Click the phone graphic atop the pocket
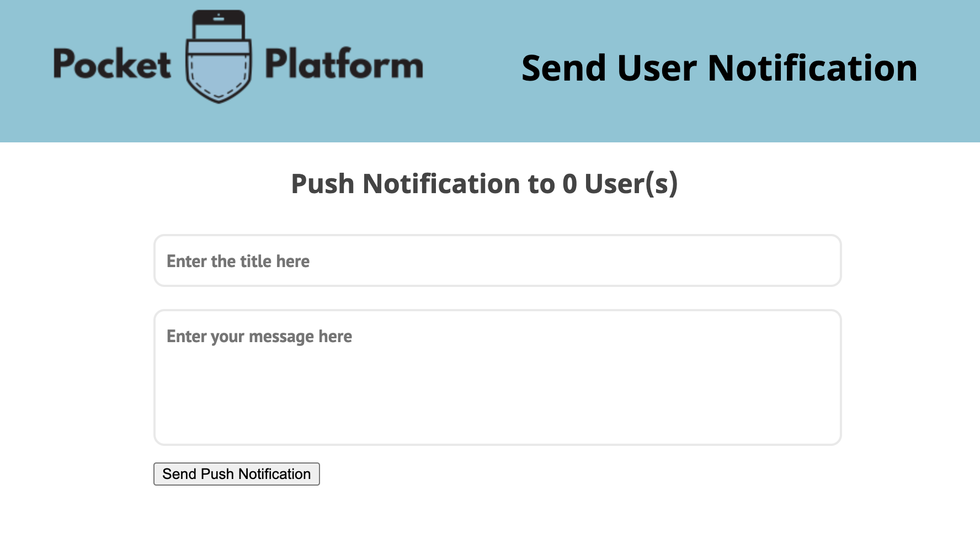 219,25
